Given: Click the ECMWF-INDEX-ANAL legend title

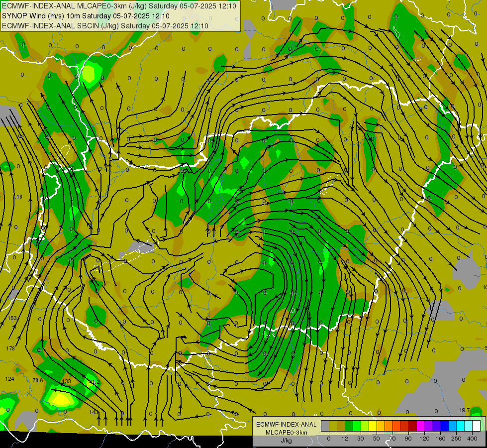Looking at the screenshot, I should pos(287,425).
